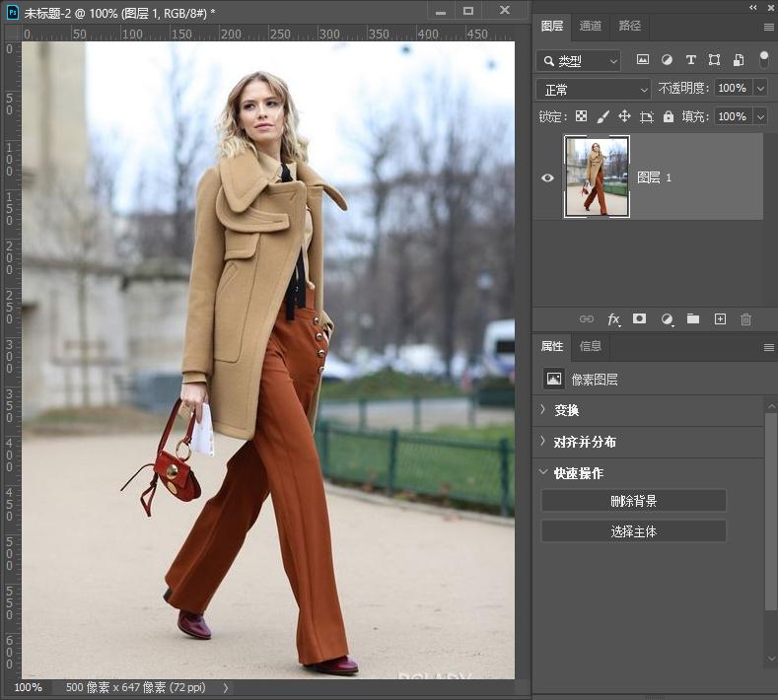Screen dimensions: 778x700
Task: Click the delete layer trash icon
Action: pos(746,319)
